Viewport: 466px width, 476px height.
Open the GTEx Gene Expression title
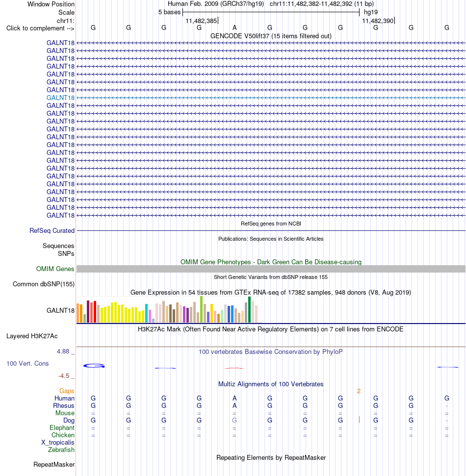[271, 292]
